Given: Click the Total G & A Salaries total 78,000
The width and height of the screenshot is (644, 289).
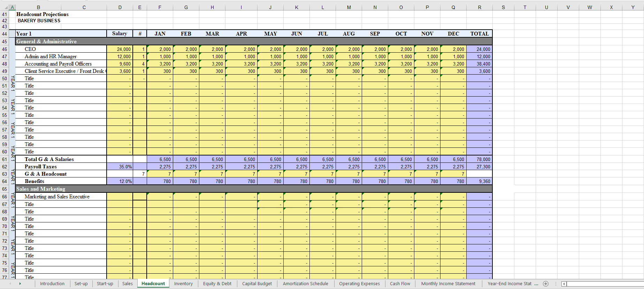Looking at the screenshot, I should click(479, 159).
